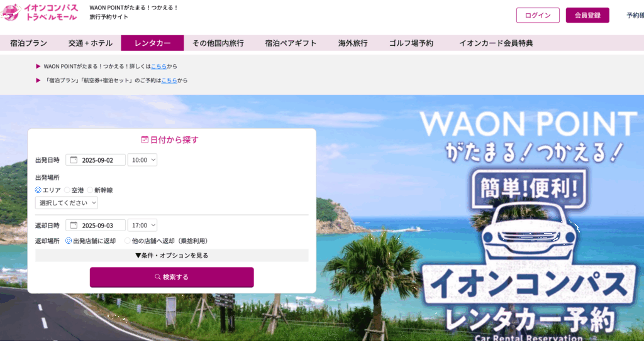The height and width of the screenshot is (360, 644).
Task: Open calendar icon in 出発日時 date field
Action: pyautogui.click(x=74, y=160)
